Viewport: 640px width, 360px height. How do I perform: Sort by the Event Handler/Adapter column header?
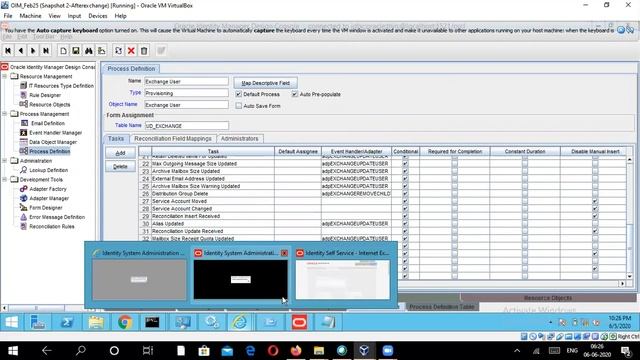pos(356,151)
